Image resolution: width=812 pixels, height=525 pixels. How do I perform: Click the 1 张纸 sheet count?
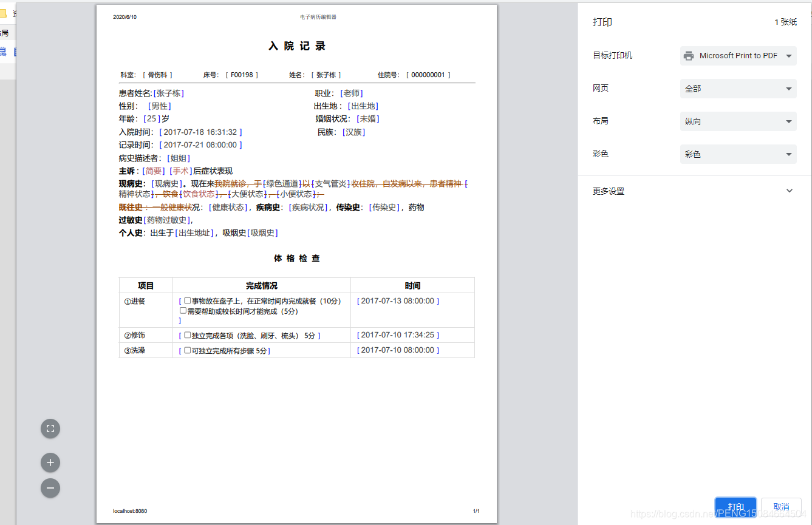(x=785, y=22)
